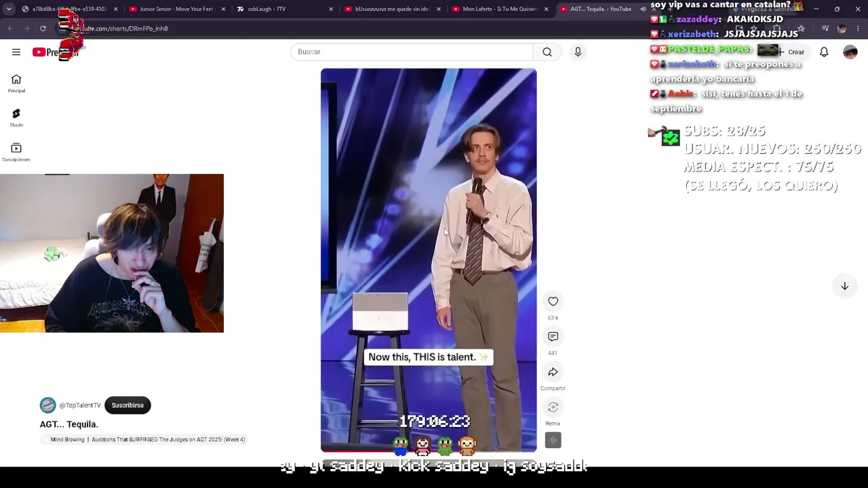Screen dimensions: 868x488
Task: Seek using the Short's progress bar
Action: pyautogui.click(x=429, y=450)
